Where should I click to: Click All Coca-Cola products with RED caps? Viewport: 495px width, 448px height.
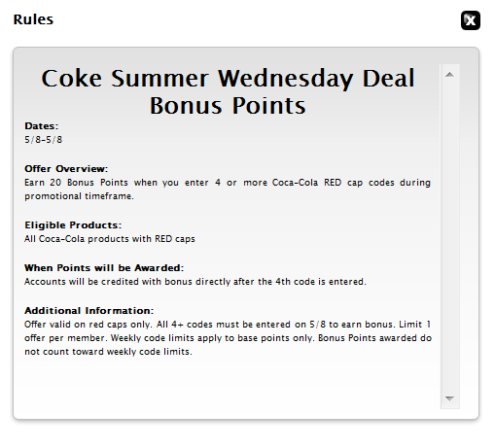(x=110, y=239)
